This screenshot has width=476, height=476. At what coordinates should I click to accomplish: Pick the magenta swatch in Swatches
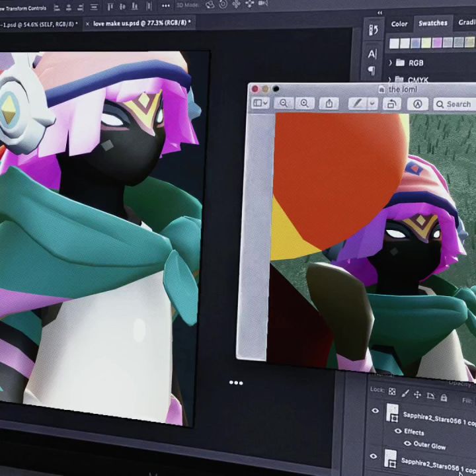click(437, 42)
